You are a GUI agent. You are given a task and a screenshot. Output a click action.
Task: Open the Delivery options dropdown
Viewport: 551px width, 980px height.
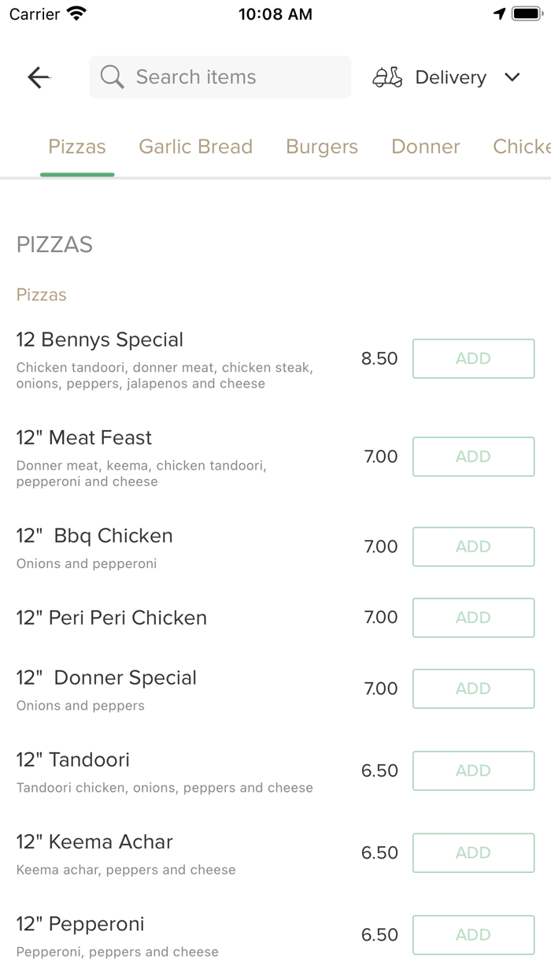point(449,76)
